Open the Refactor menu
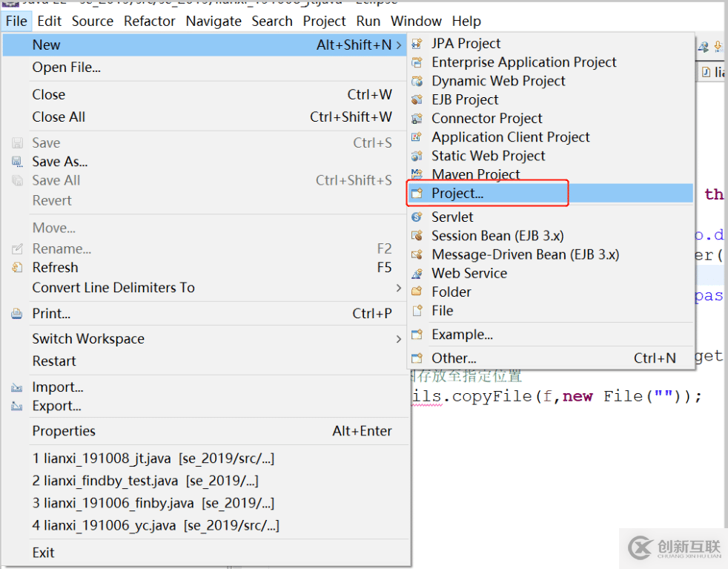The width and height of the screenshot is (728, 569). click(x=150, y=21)
